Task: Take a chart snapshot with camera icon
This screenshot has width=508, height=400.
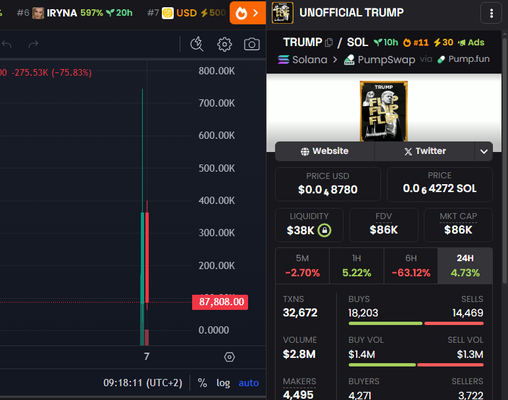Action: point(252,44)
